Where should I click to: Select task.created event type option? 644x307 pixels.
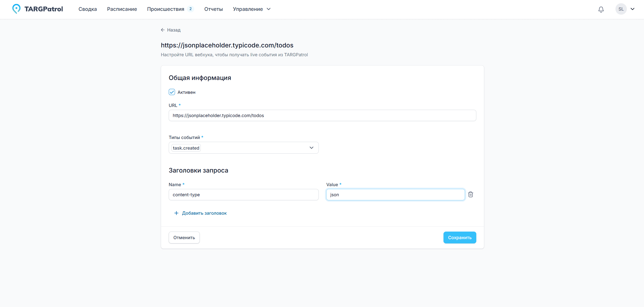pyautogui.click(x=186, y=148)
